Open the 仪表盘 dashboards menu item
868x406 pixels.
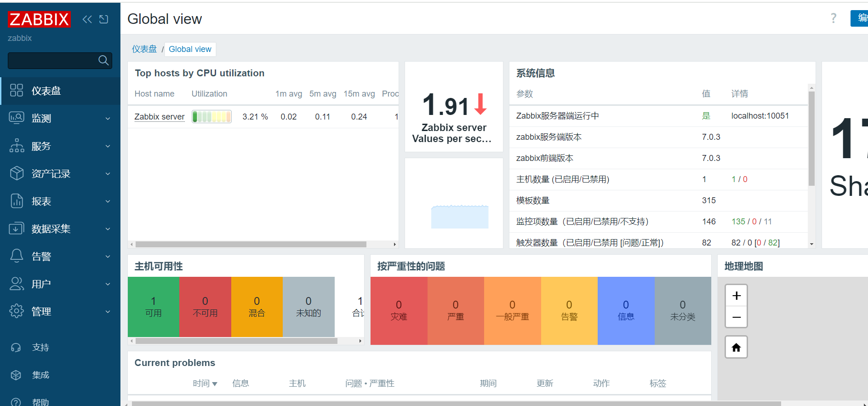pyautogui.click(x=60, y=91)
